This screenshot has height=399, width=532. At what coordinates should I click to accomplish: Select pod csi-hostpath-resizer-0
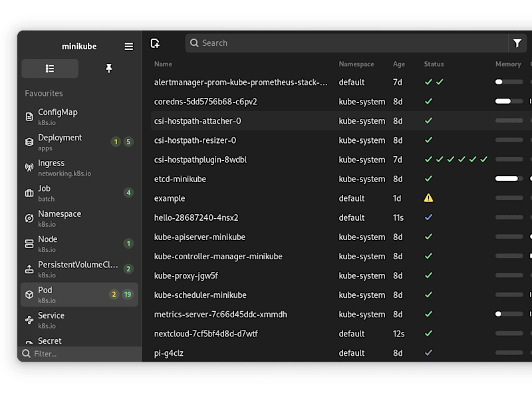[341, 140]
